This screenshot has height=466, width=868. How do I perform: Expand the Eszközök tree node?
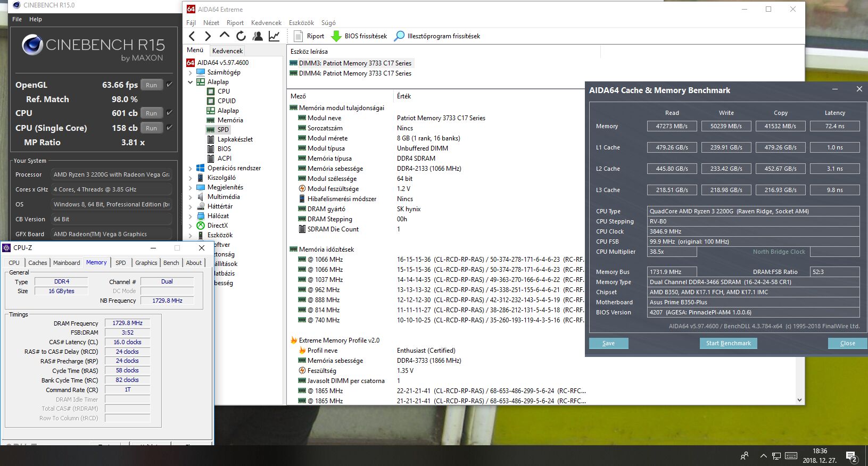click(191, 235)
